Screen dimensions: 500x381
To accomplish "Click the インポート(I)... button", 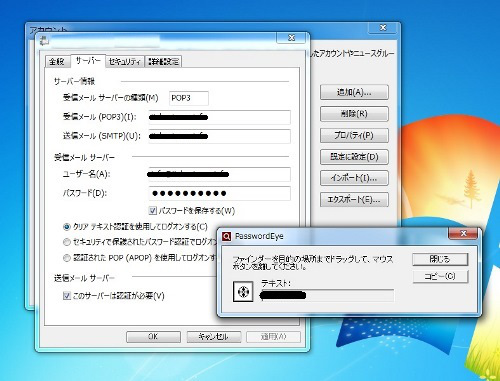I will (x=354, y=178).
